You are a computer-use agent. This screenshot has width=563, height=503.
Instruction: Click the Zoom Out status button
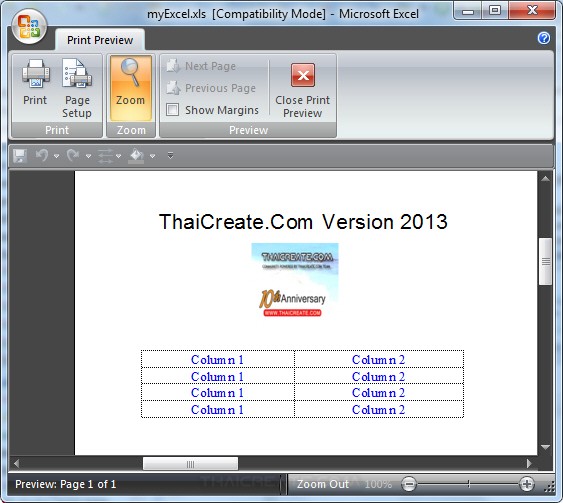pos(322,484)
